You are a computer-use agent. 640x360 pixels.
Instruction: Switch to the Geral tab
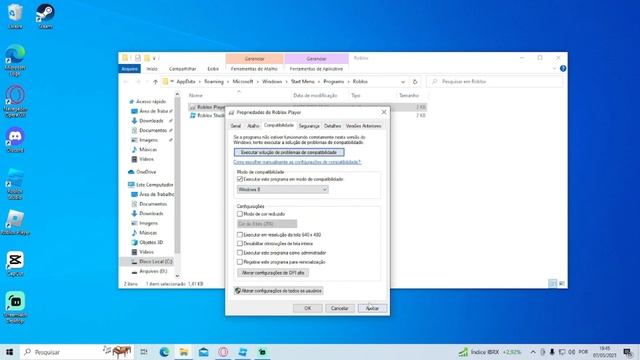(x=236, y=126)
